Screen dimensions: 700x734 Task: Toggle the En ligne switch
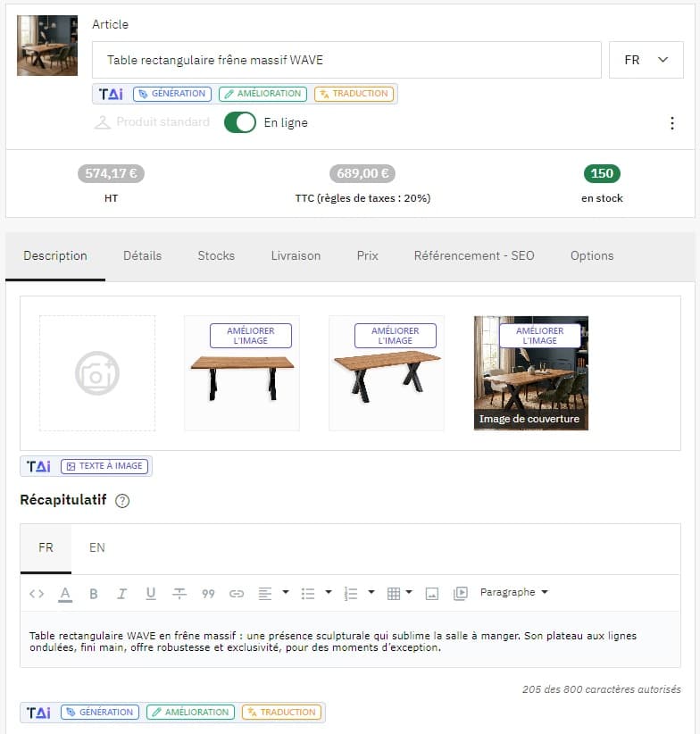coord(240,122)
